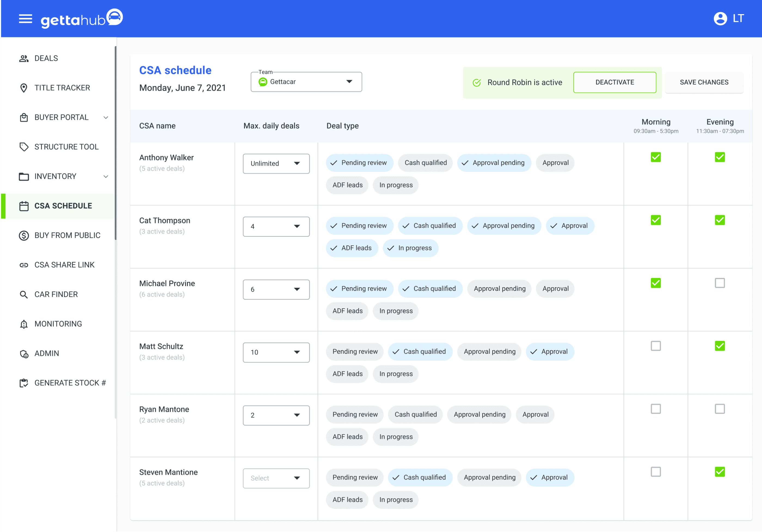Click the gettahub car logo
The width and height of the screenshot is (762, 532).
tap(115, 17)
